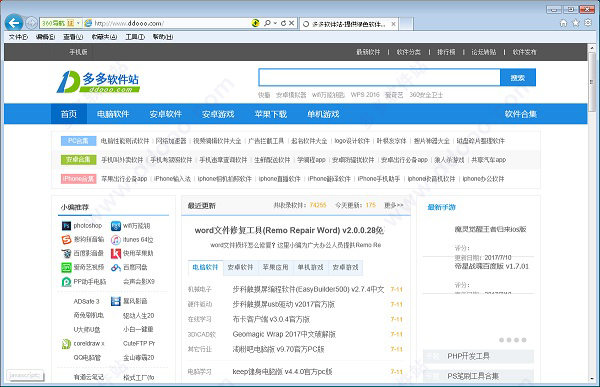
Task: Open the browser Tools gear icon
Action: (x=588, y=23)
